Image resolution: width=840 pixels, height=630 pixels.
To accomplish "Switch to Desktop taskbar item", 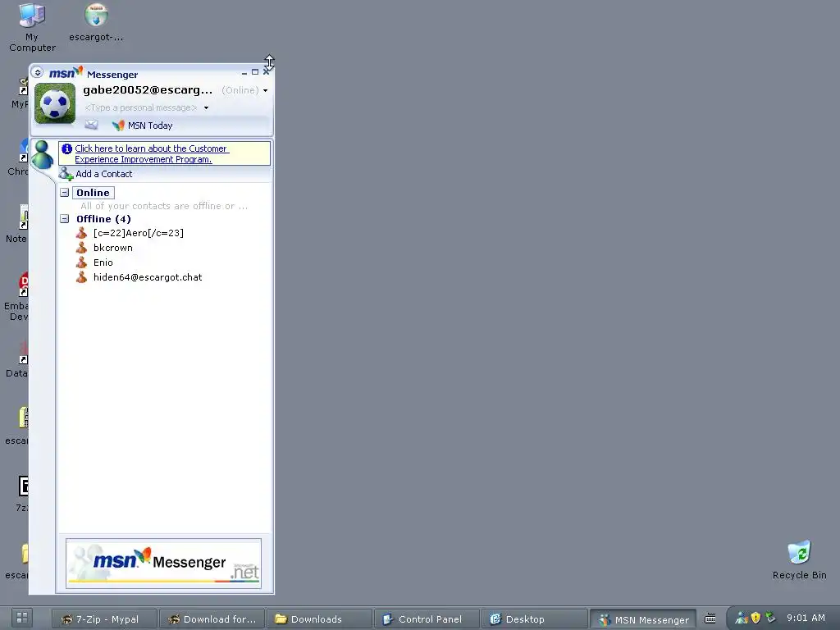I will pos(534,619).
